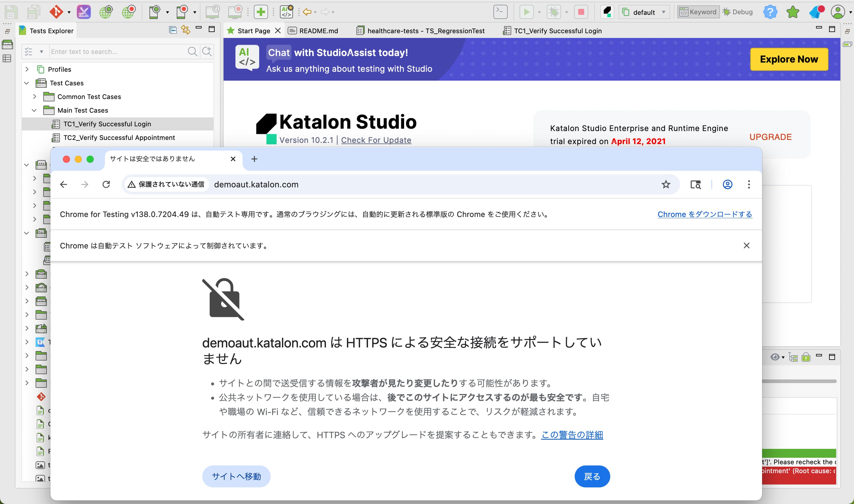Switch to the README.md tab
854x504 pixels.
click(313, 31)
